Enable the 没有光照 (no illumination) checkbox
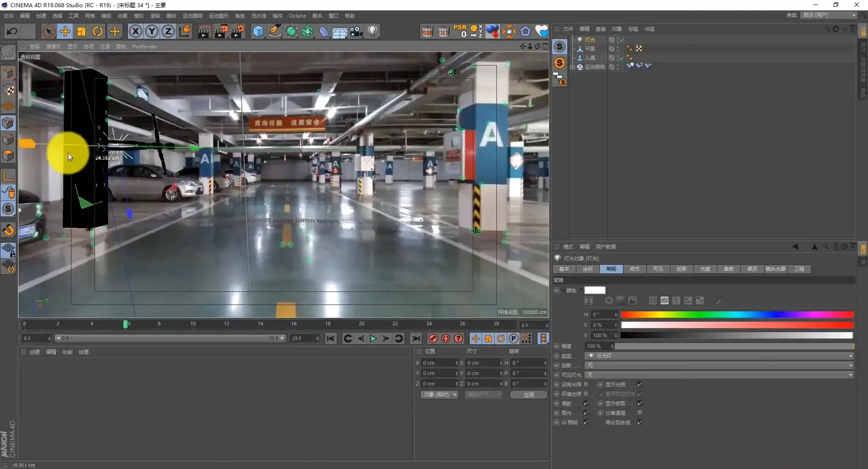 [x=586, y=385]
